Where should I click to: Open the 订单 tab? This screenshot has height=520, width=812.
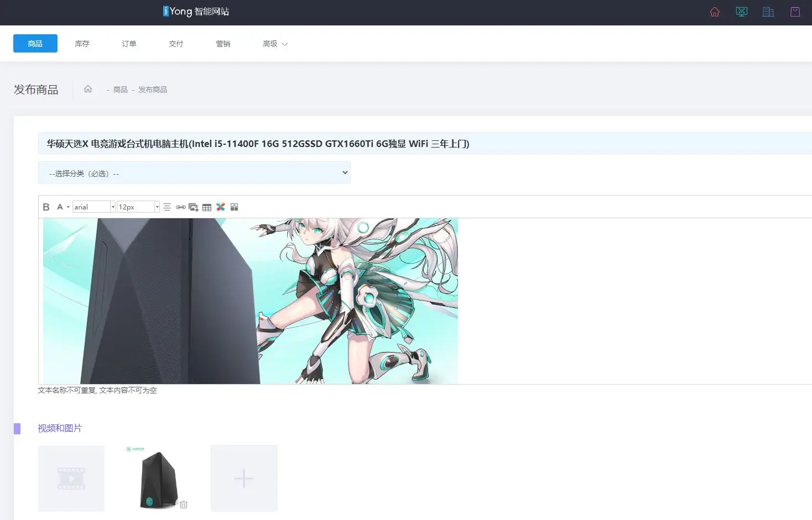point(129,44)
